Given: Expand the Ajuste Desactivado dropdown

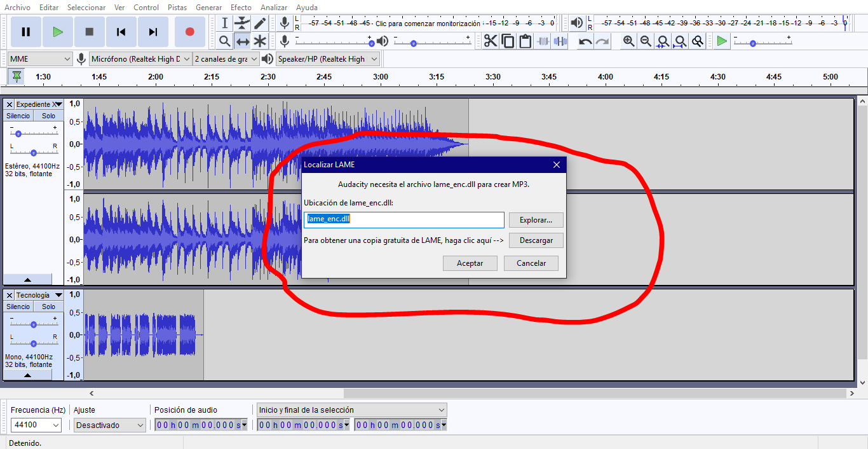Looking at the screenshot, I should [x=110, y=425].
